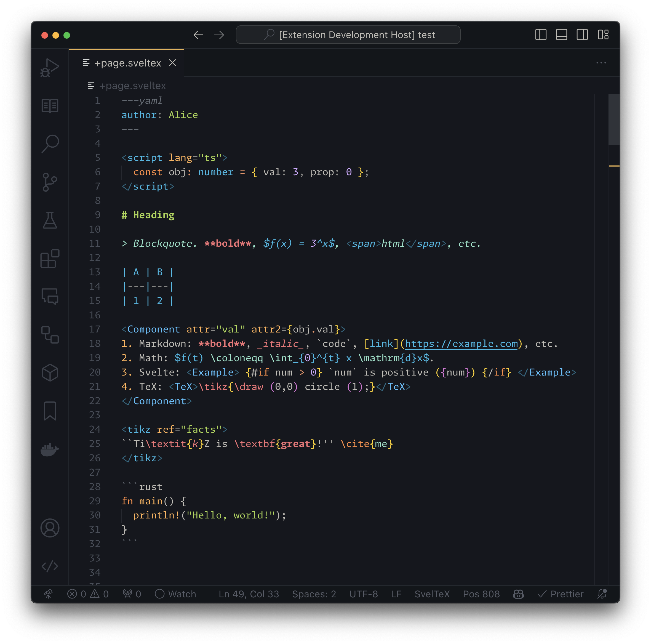The width and height of the screenshot is (651, 644).
Task: Open the Accounts profile icon
Action: tap(50, 528)
